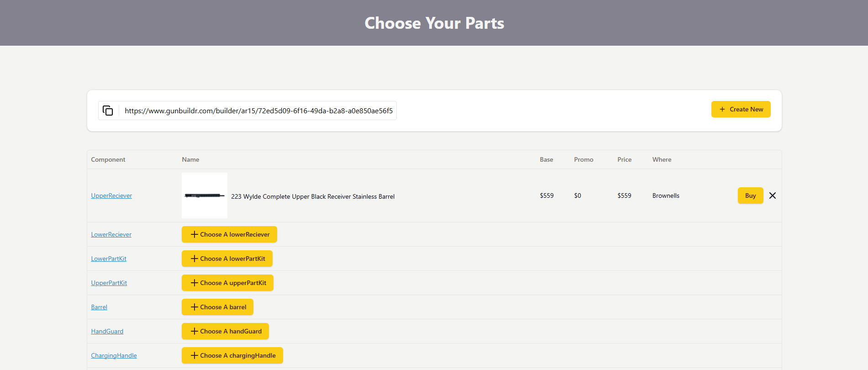Screen dimensions: 868x370
Task: Click Choose A lowerReciever button
Action: pyautogui.click(x=229, y=234)
